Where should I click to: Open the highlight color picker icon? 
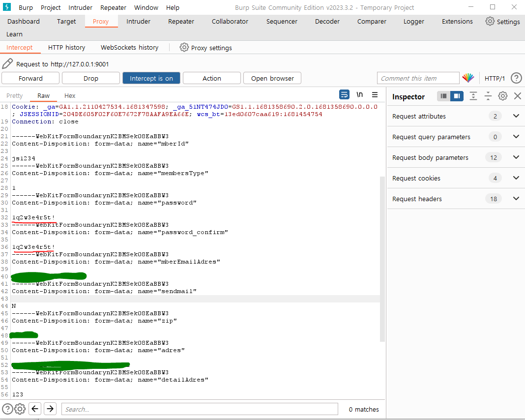(468, 78)
